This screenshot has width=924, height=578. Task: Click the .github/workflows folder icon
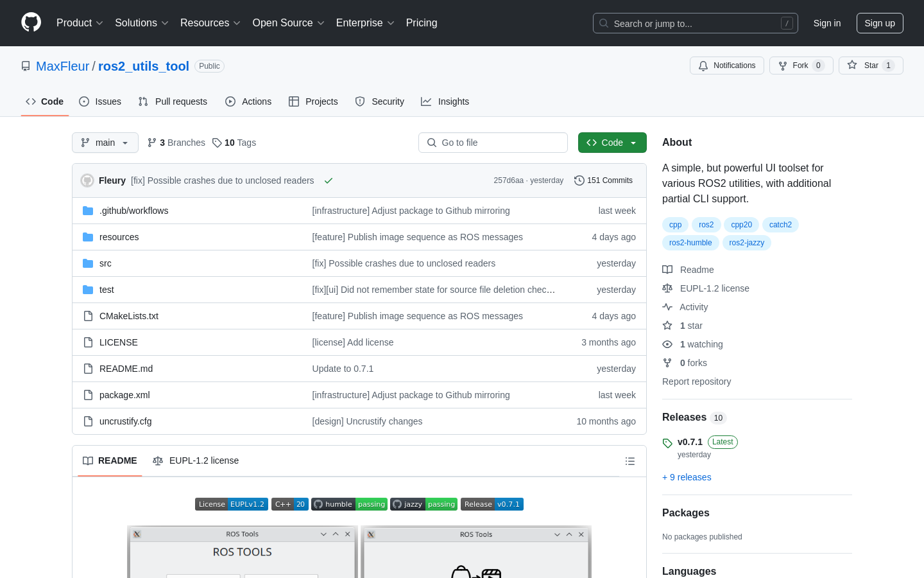coord(88,211)
